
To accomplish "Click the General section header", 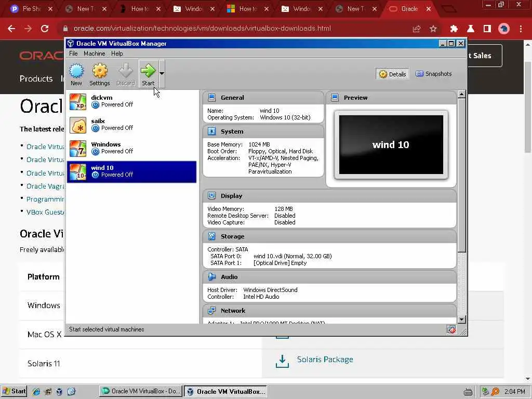I will coord(263,98).
